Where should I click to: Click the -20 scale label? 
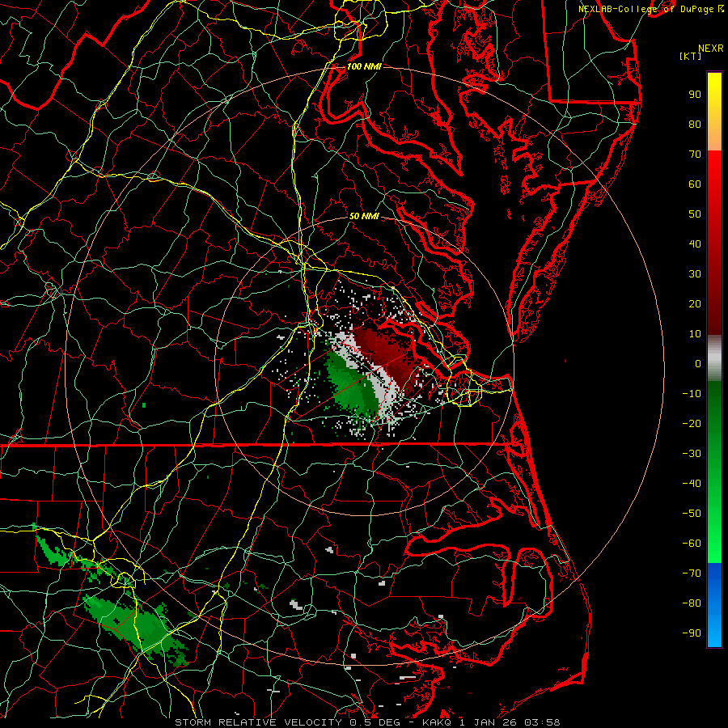pyautogui.click(x=692, y=423)
